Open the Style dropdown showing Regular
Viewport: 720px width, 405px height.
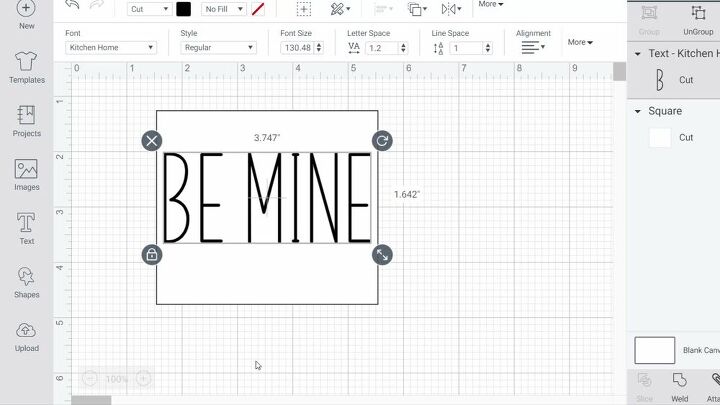(218, 48)
